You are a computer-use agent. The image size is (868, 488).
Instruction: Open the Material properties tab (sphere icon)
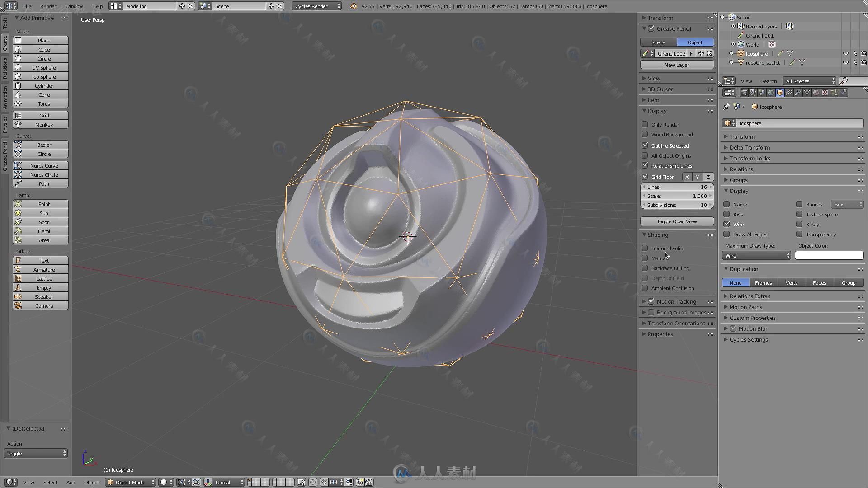(x=816, y=93)
